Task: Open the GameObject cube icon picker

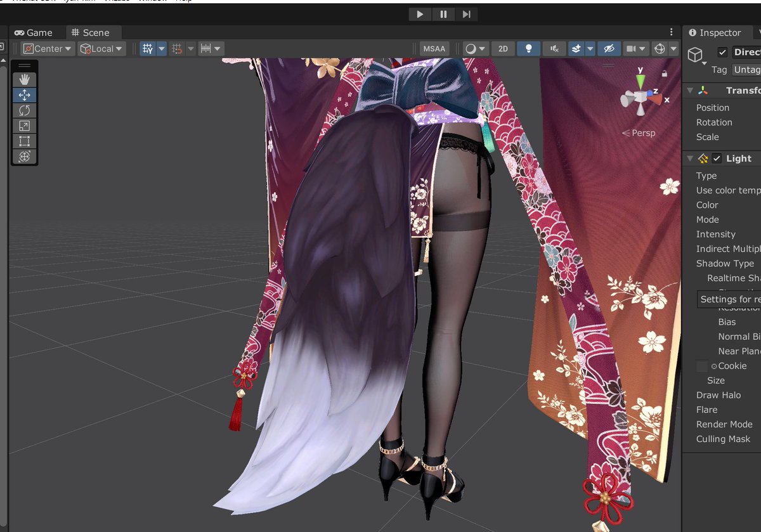Action: coord(697,55)
